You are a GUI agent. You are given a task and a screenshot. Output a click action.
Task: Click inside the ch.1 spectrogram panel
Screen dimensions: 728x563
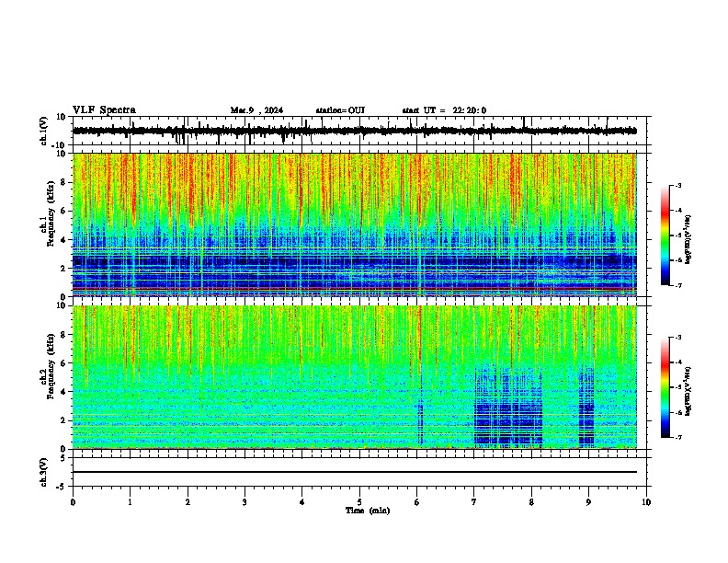(x=355, y=224)
